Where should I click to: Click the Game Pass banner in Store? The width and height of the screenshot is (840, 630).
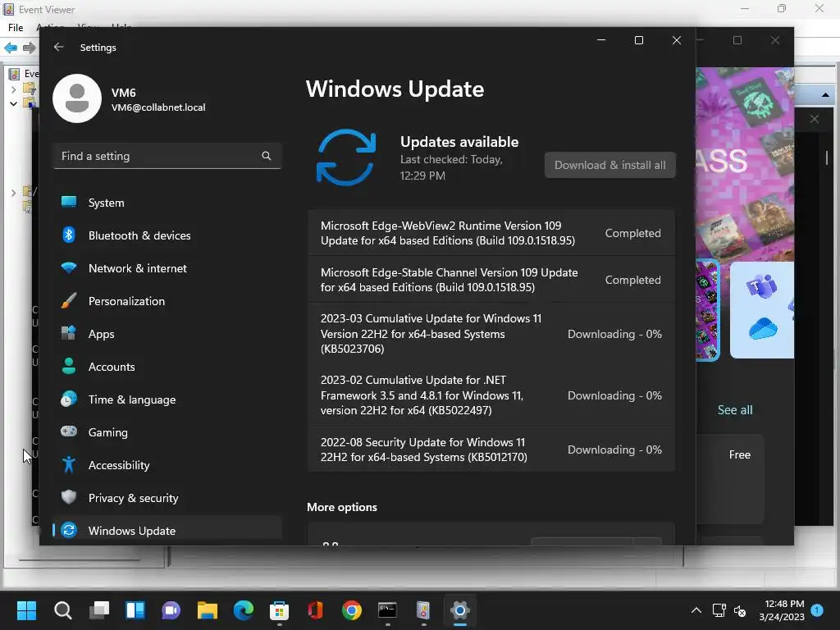point(745,163)
